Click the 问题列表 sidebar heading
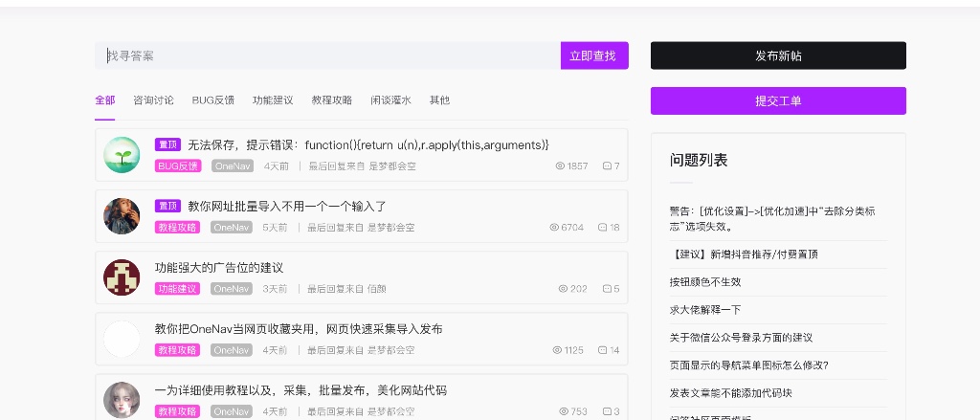The image size is (980, 420). (x=699, y=160)
